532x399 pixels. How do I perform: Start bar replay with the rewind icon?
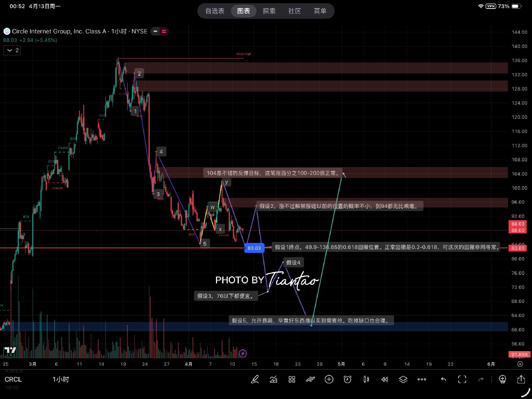tap(384, 379)
